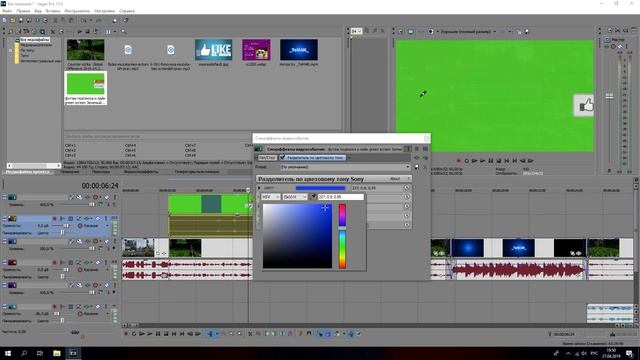
Task: Open File Explorer from the taskbar
Action: 57,353
